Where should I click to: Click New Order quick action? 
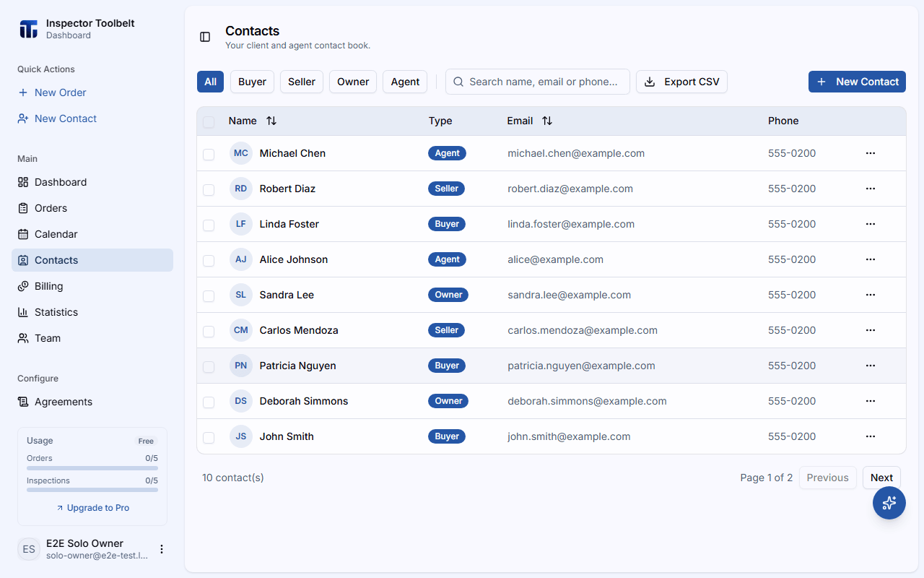92,92
